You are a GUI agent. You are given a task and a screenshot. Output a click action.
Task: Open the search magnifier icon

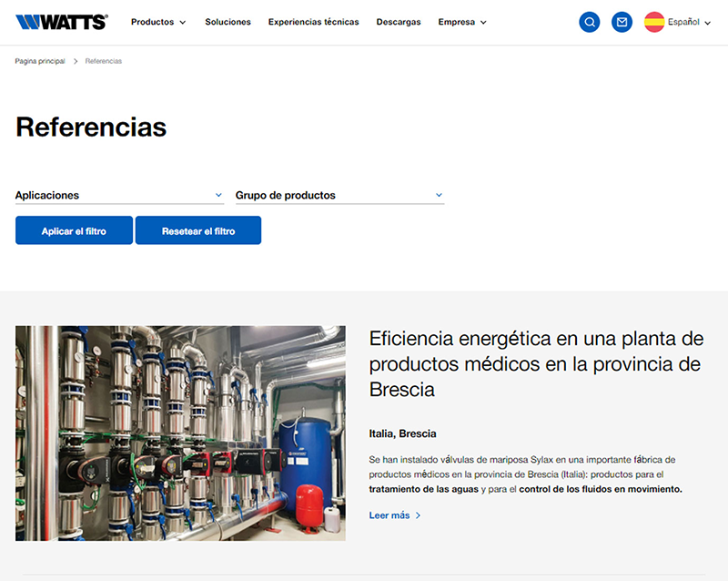point(589,22)
